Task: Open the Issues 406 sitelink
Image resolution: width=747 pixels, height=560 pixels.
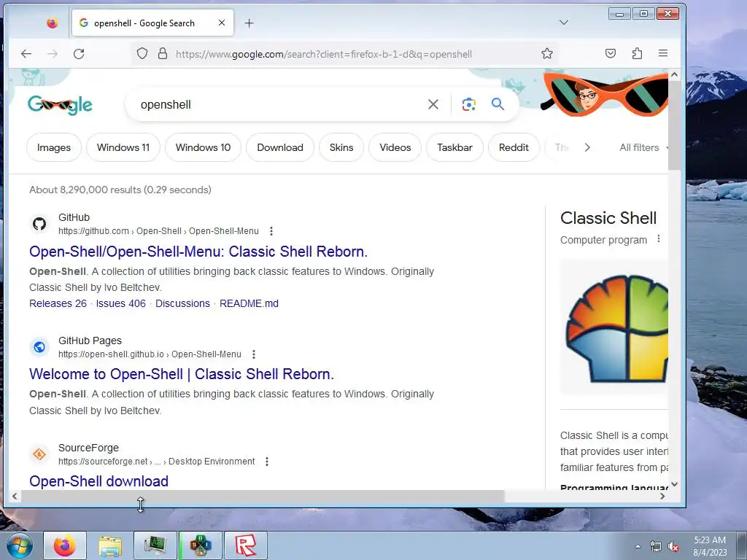Action: tap(121, 303)
